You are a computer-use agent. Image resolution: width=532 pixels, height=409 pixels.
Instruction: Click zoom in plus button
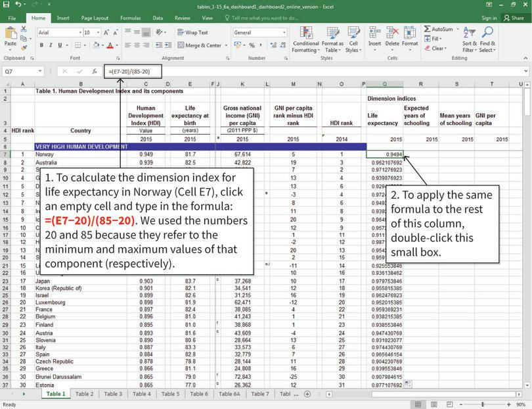click(508, 404)
